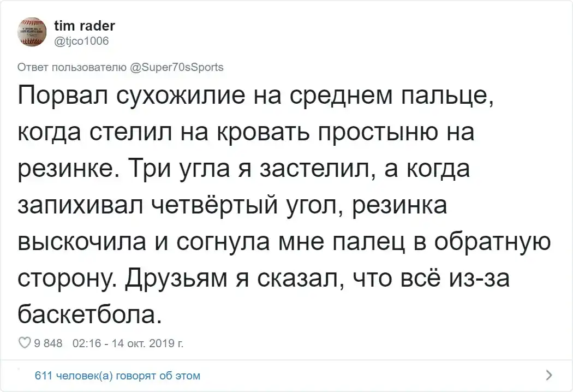Expand replies with the right chevron arrow
Image resolution: width=573 pixels, height=392 pixels.
click(549, 375)
